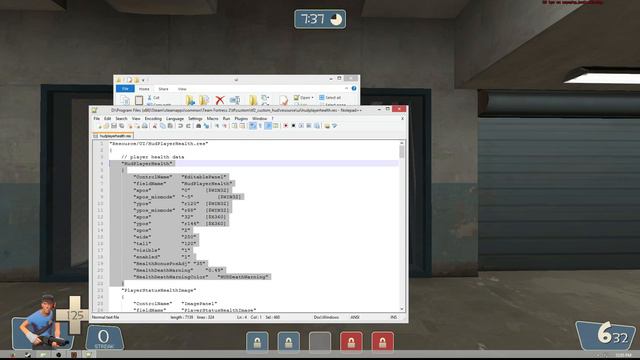Image resolution: width=640 pixels, height=360 pixels.
Task: Open the Window menu in Notepad++
Action: pyautogui.click(x=260, y=118)
